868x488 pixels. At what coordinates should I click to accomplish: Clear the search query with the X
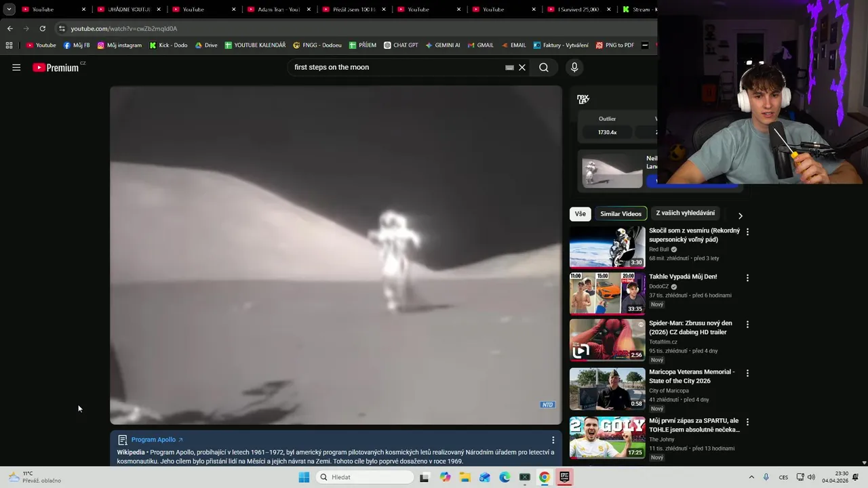522,68
